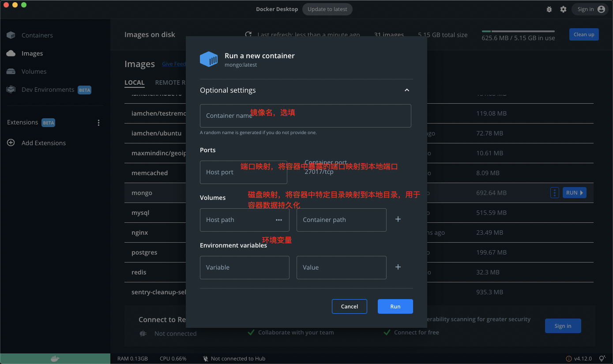Focus the Container name field
The width and height of the screenshot is (613, 364).
(x=305, y=116)
